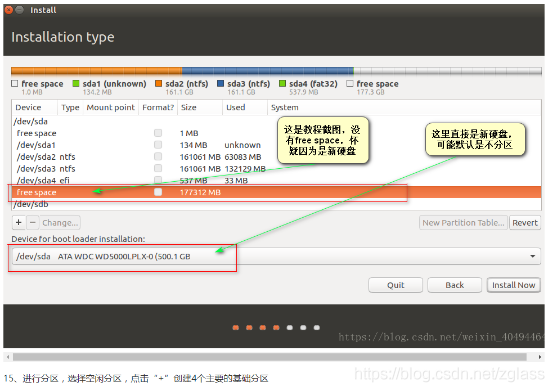Toggle format checkbox for /dev/sda2 ntfs
Viewport: 554px width, 392px height.
point(158,157)
